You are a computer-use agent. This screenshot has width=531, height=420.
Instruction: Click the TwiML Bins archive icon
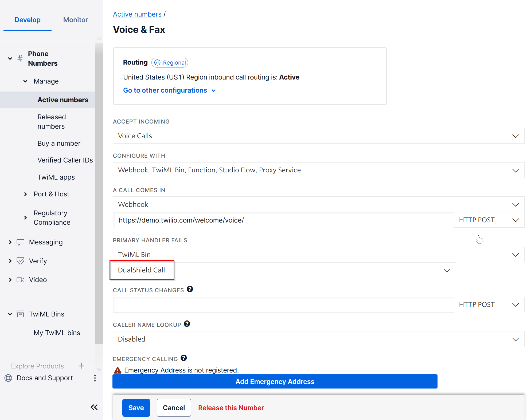coord(21,314)
